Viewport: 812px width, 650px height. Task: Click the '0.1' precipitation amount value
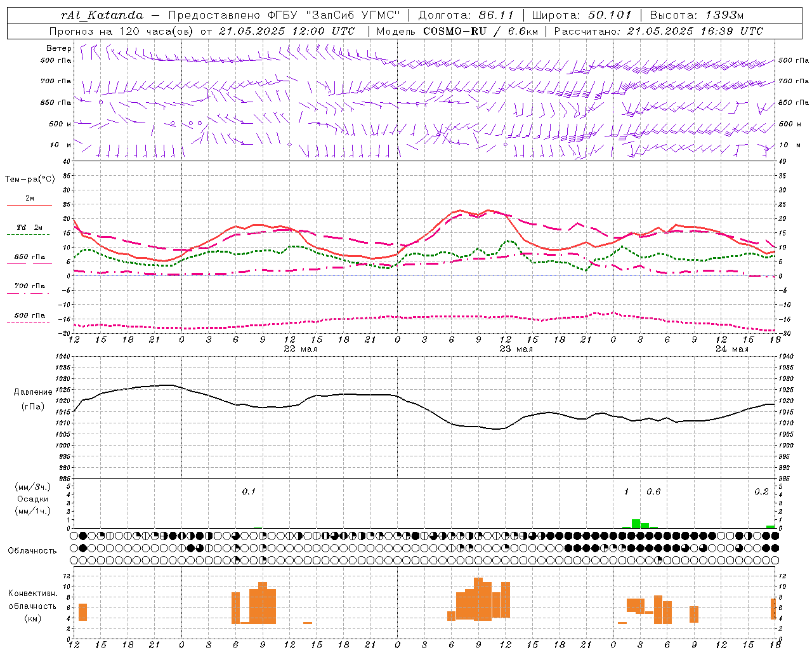(249, 491)
